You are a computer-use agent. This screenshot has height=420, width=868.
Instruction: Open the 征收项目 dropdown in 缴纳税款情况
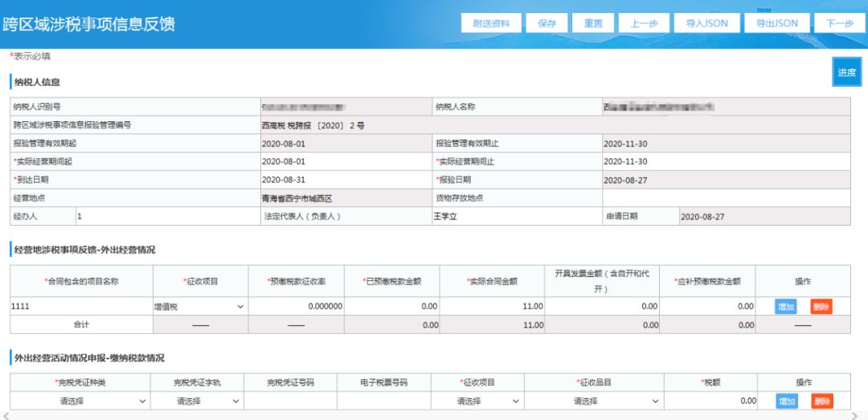coord(477,402)
